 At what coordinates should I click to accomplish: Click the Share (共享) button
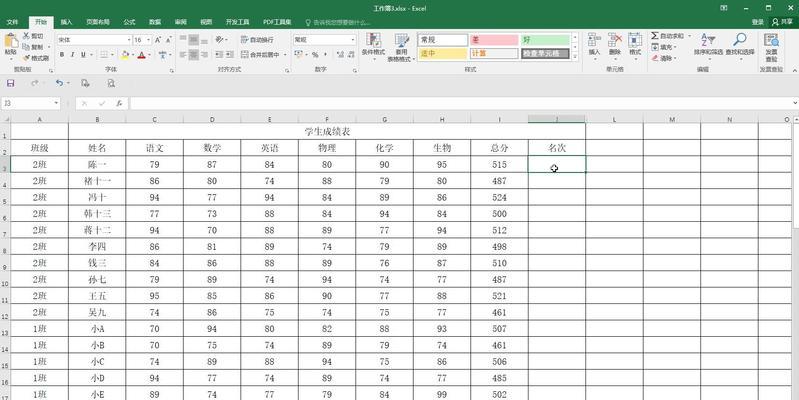(x=783, y=22)
